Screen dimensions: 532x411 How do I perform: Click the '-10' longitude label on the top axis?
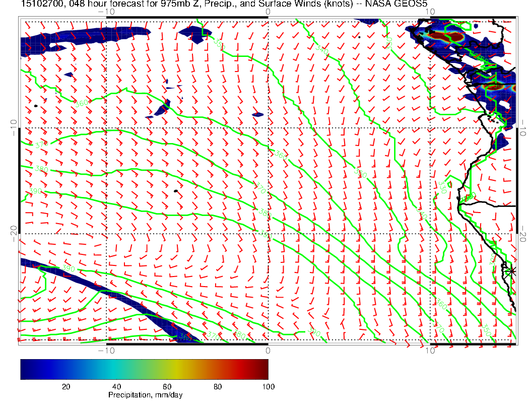(106, 12)
